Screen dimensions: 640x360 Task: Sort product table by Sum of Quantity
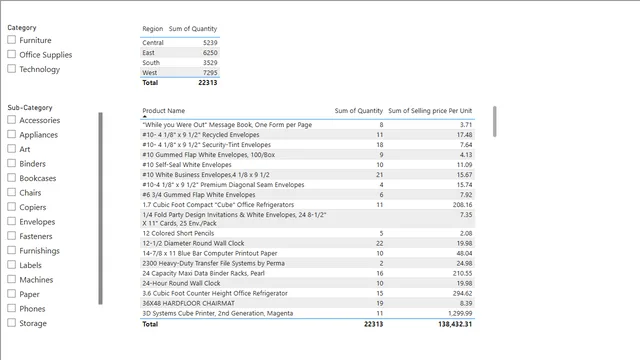(358, 111)
